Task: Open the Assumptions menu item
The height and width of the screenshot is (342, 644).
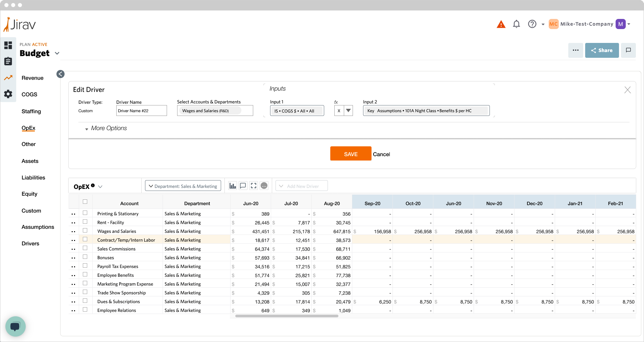Action: click(38, 227)
